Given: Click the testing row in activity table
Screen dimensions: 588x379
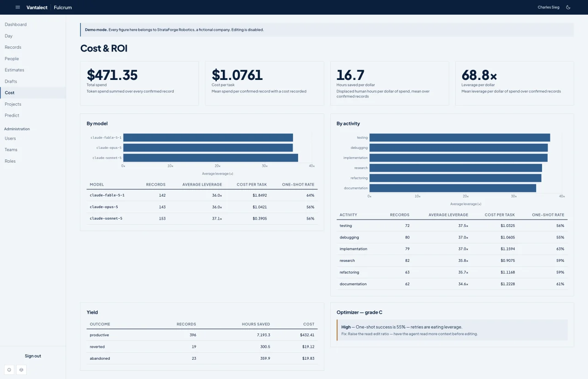Looking at the screenshot, I should click(x=452, y=226).
